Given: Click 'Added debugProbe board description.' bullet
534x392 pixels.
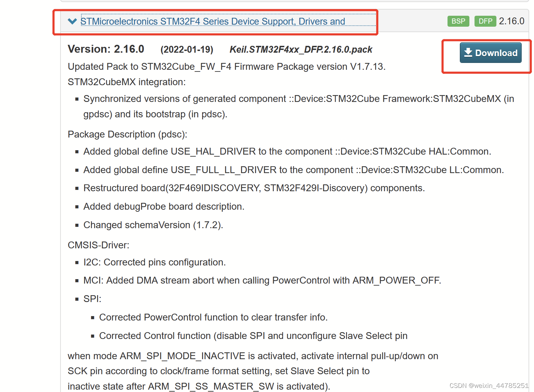Looking at the screenshot, I should (164, 207).
